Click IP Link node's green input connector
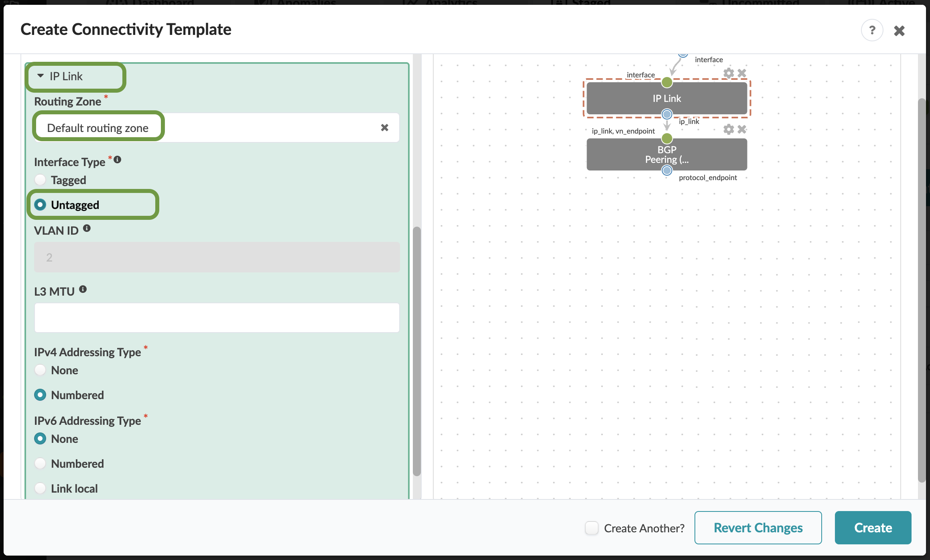This screenshot has height=560, width=930. (667, 82)
